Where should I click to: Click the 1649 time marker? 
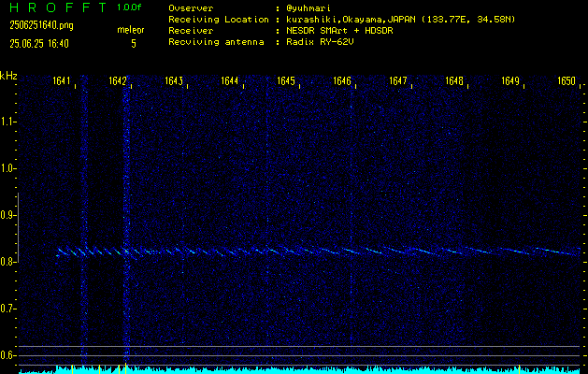(x=510, y=81)
